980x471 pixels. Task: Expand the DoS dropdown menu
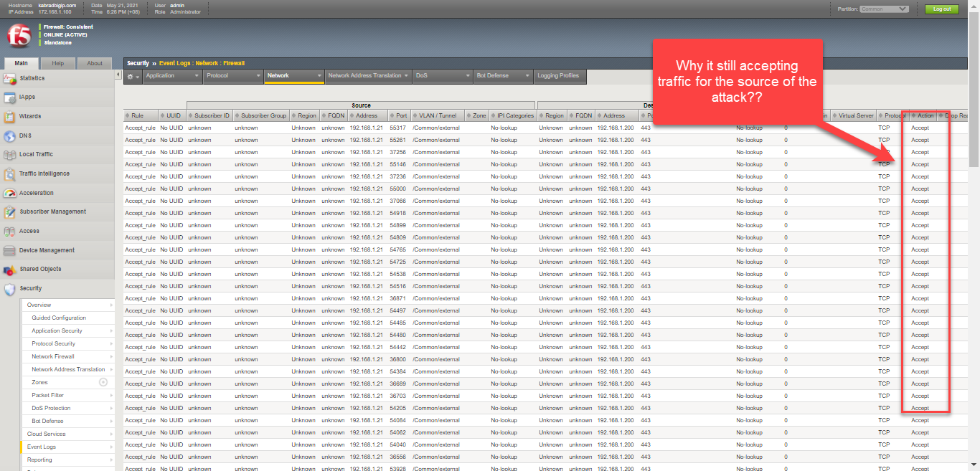441,75
